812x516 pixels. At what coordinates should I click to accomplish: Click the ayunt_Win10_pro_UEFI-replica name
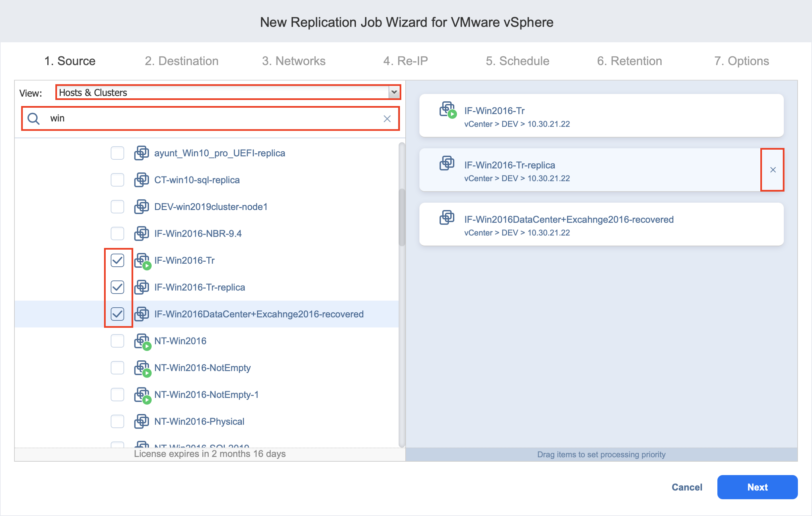[219, 153]
